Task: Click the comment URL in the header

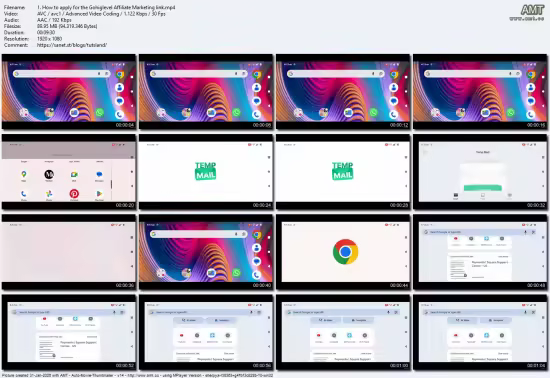Action: pyautogui.click(x=72, y=45)
